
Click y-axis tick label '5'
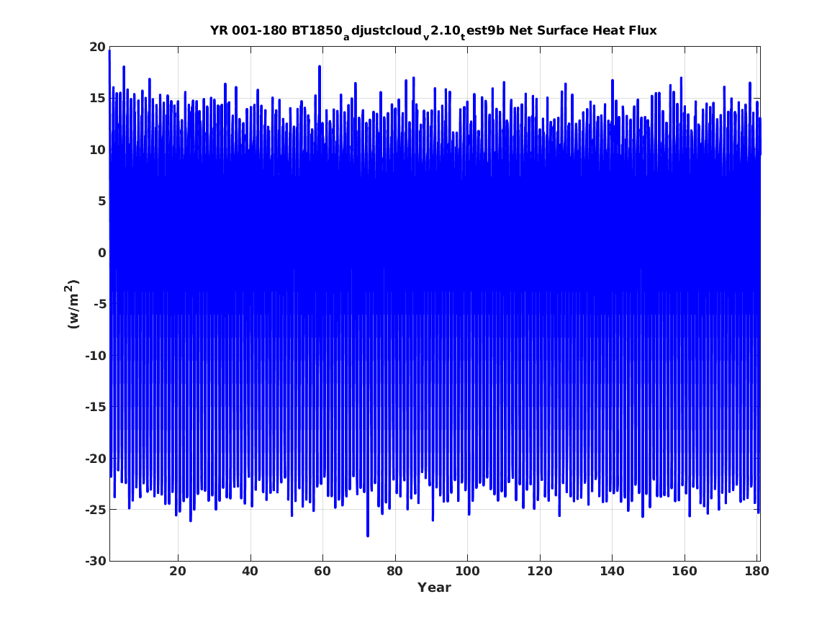pyautogui.click(x=101, y=202)
